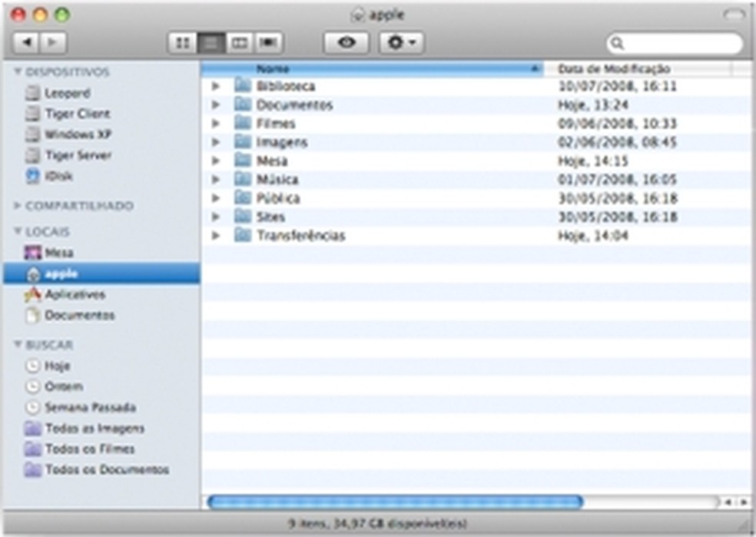Select the apple home folder in the sidebar
The height and width of the screenshot is (537, 756).
[x=101, y=273]
